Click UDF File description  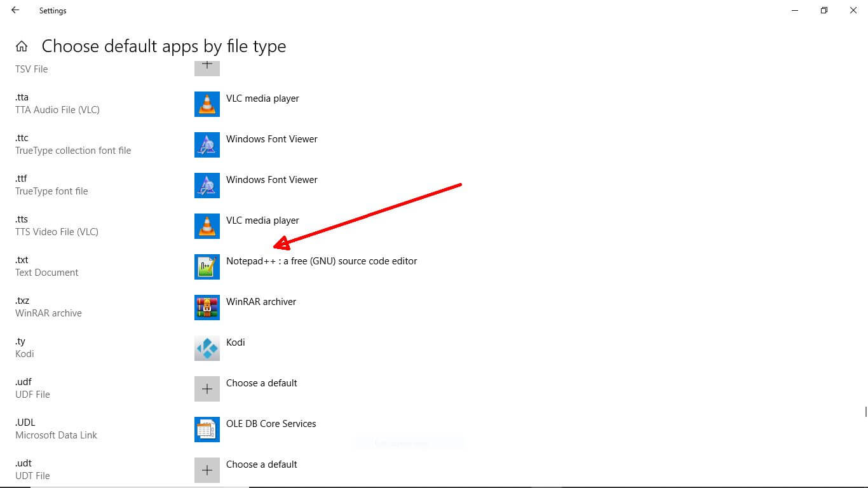(32, 395)
